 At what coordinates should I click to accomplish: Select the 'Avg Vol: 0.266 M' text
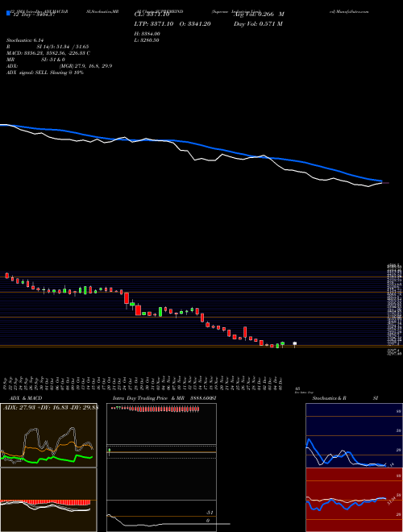259,15
